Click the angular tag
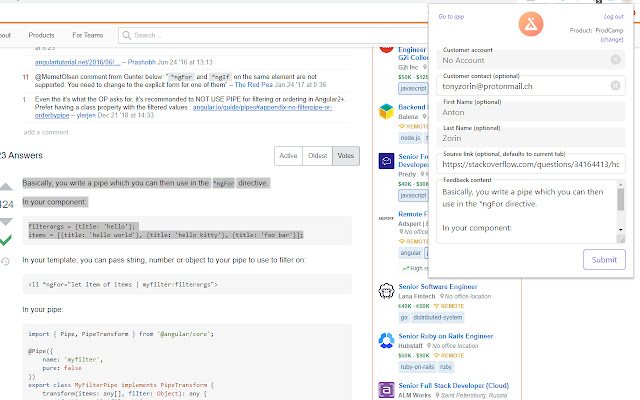The width and height of the screenshot is (640, 400). (x=410, y=253)
